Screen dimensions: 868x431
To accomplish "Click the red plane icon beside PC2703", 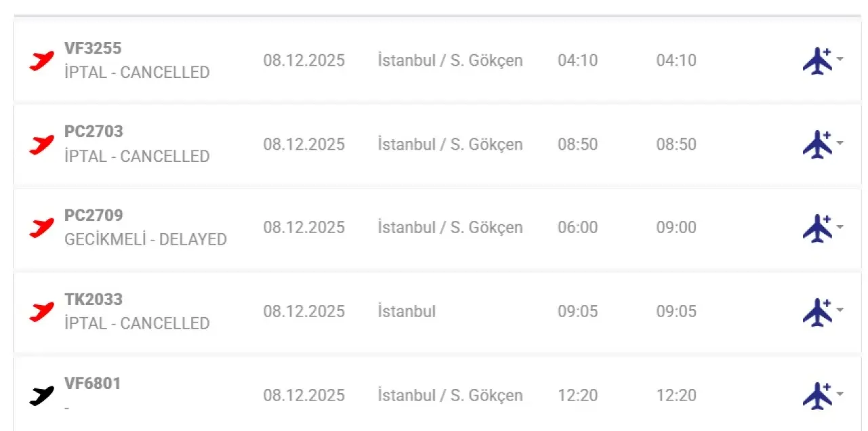I will [41, 145].
